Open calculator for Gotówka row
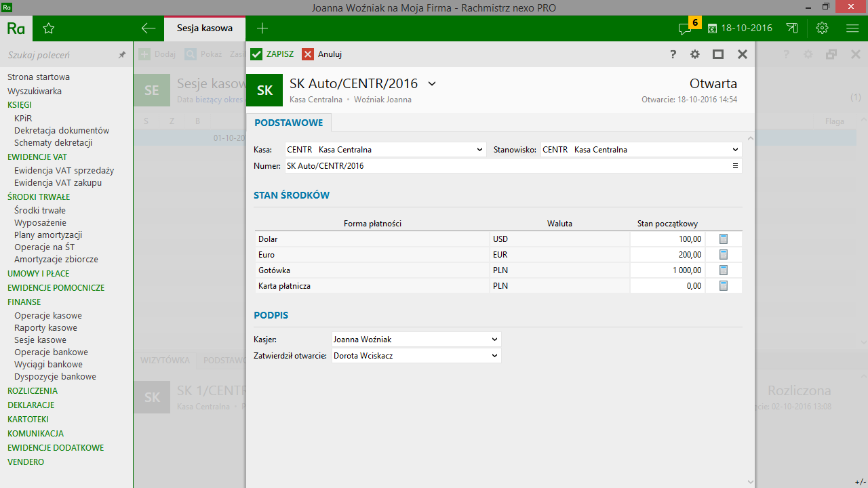Screen dimensions: 868x488 723,270
